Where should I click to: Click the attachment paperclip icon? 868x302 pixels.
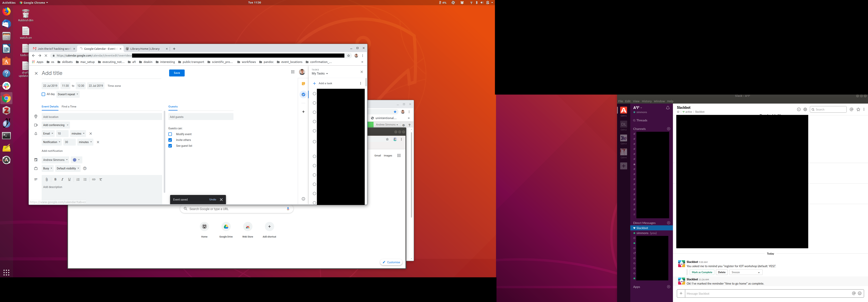(47, 179)
